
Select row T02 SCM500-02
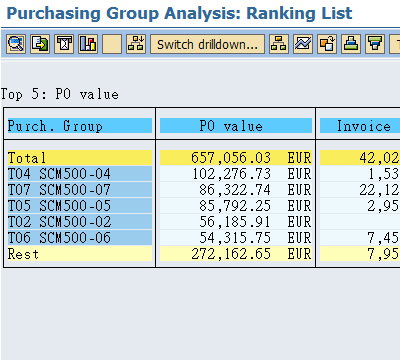[80, 222]
